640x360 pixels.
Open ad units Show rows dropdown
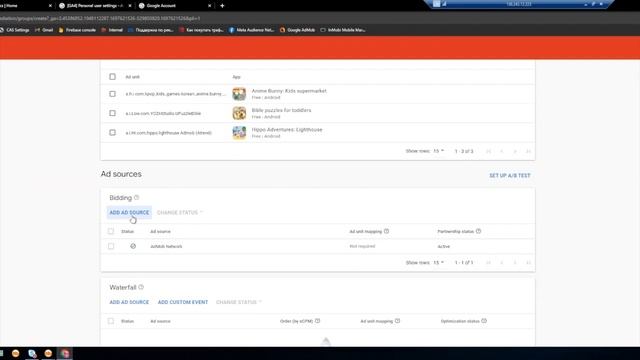pos(438,151)
